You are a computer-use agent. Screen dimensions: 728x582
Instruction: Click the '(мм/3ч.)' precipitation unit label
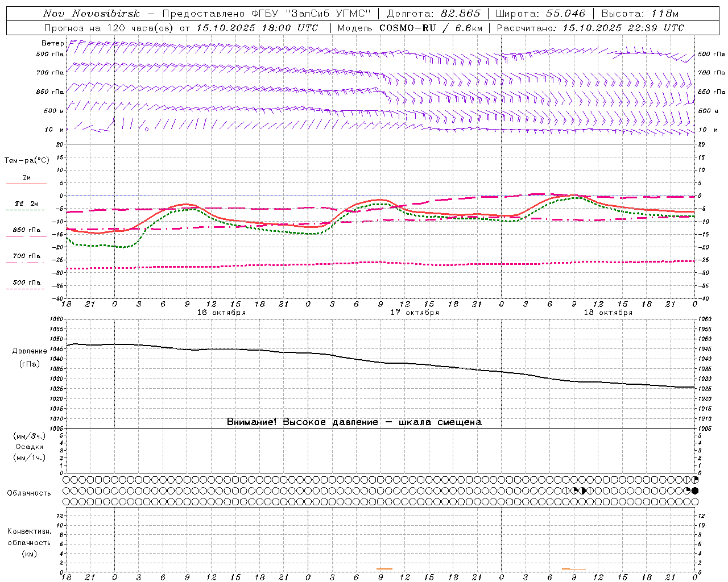(x=30, y=436)
